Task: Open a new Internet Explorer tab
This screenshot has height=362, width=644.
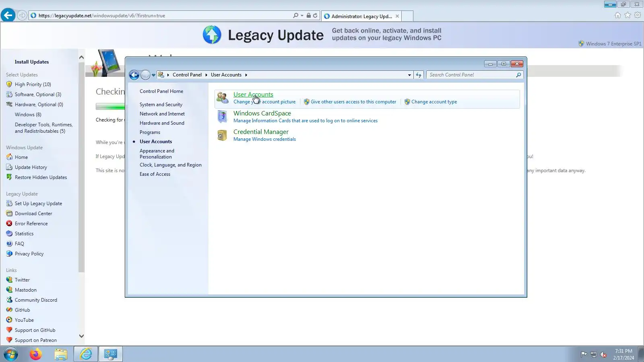Action: [x=407, y=16]
